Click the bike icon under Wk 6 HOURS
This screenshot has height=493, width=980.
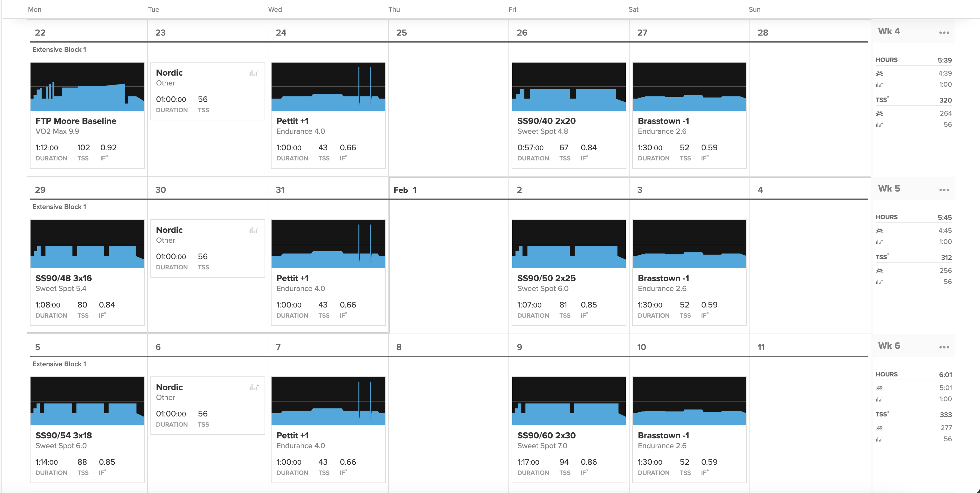coord(879,388)
